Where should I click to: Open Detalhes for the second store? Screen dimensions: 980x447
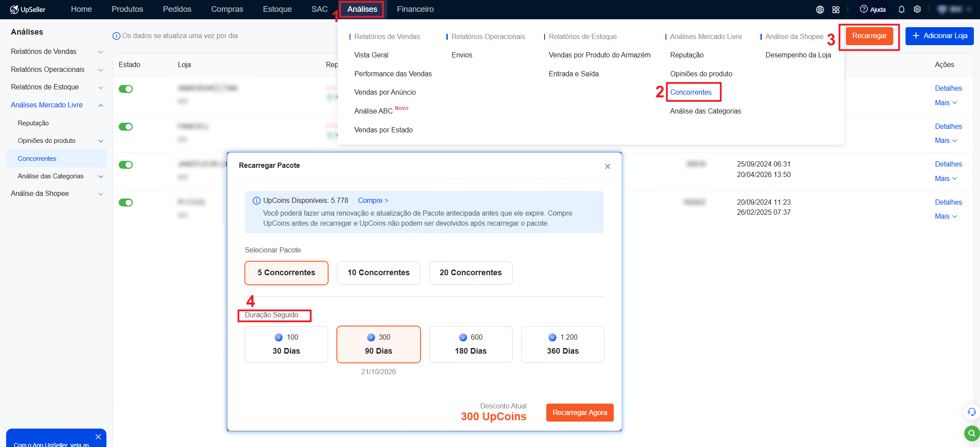point(948,126)
